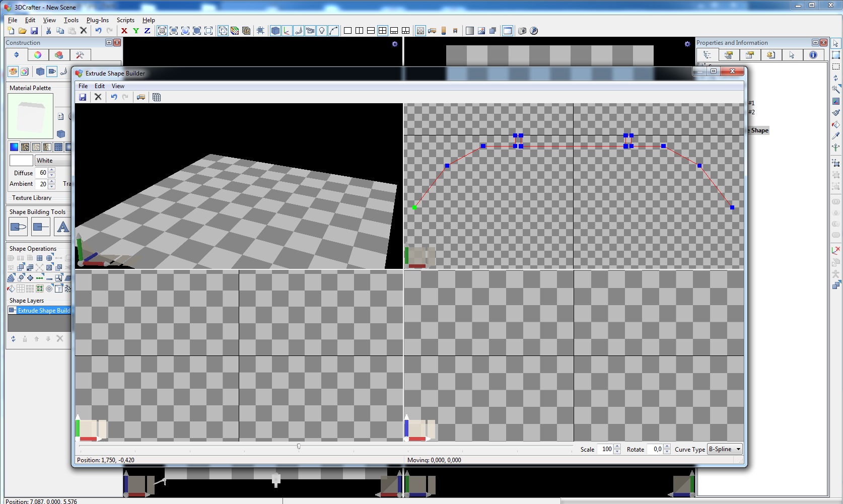The height and width of the screenshot is (504, 843).
Task: Open an existing scene file from toolbar
Action: coord(22,31)
